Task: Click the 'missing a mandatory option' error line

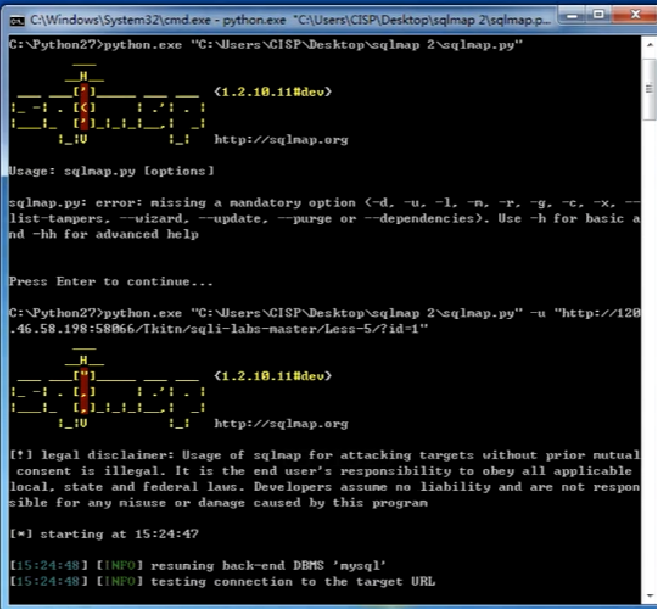Action: click(324, 203)
